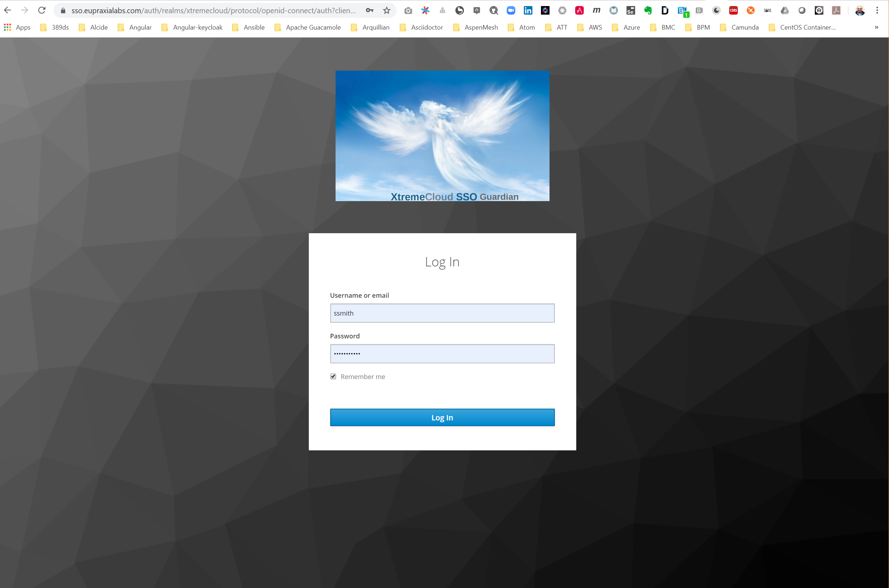Open the Angular bookmark folder
Viewport: 889px width, 588px height.
click(134, 27)
